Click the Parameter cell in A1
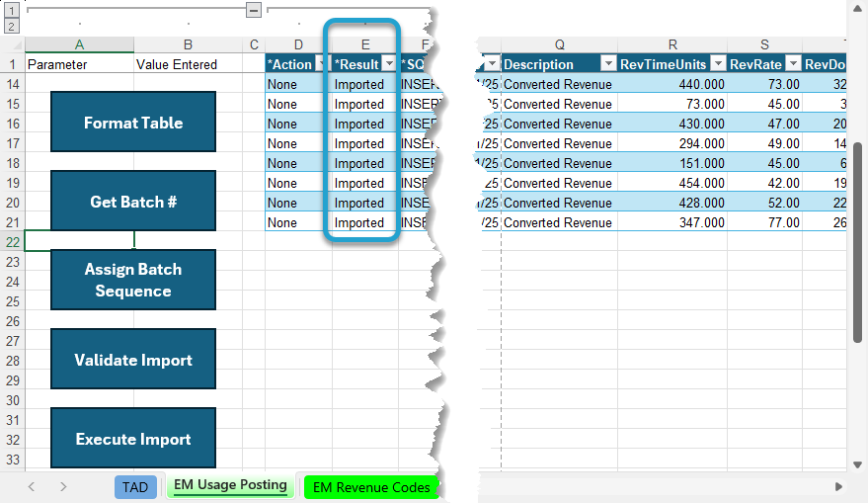Screen dimensions: 868x503 pyautogui.click(x=79, y=64)
